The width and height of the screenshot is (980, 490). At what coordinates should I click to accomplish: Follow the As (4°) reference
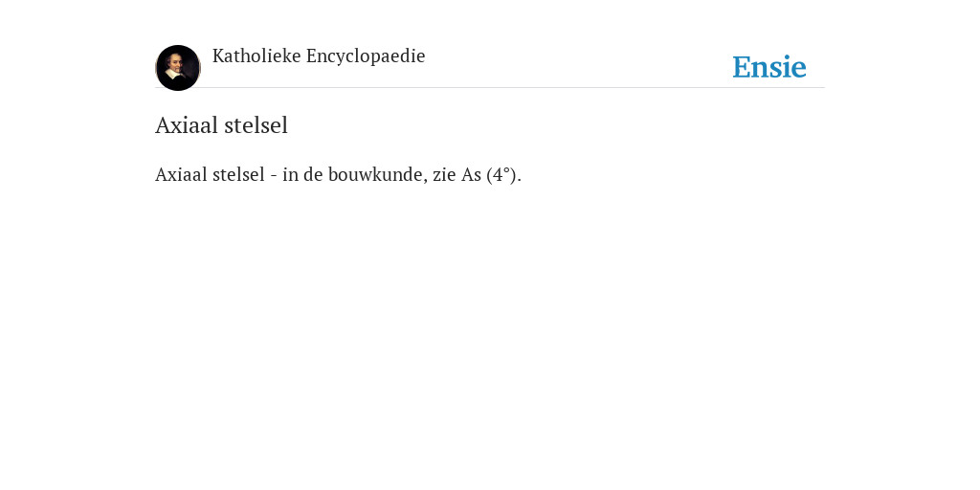point(491,174)
